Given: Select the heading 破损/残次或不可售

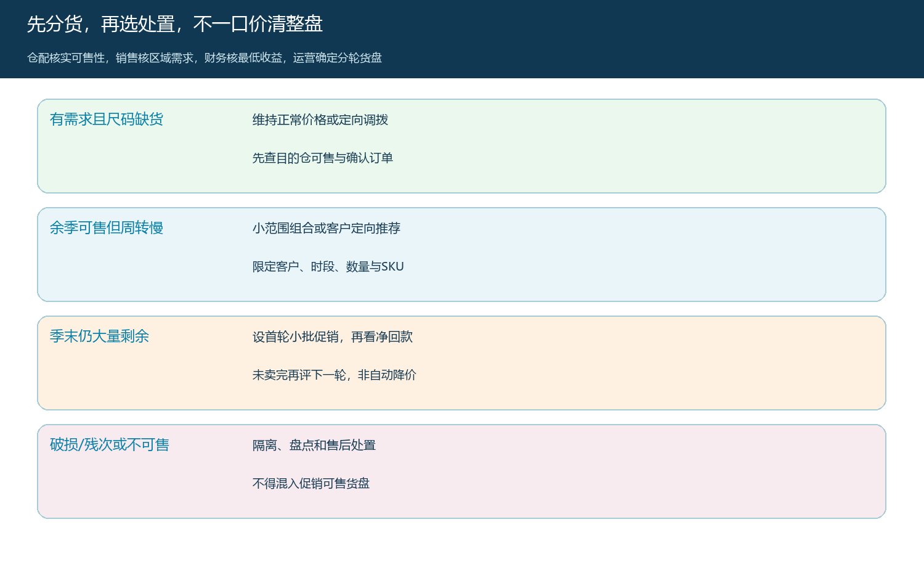Looking at the screenshot, I should pyautogui.click(x=110, y=445).
